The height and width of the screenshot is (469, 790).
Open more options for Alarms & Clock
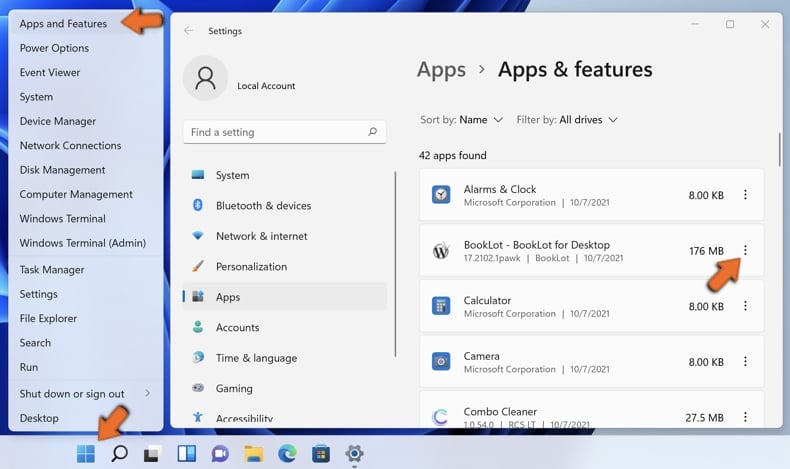pos(745,194)
